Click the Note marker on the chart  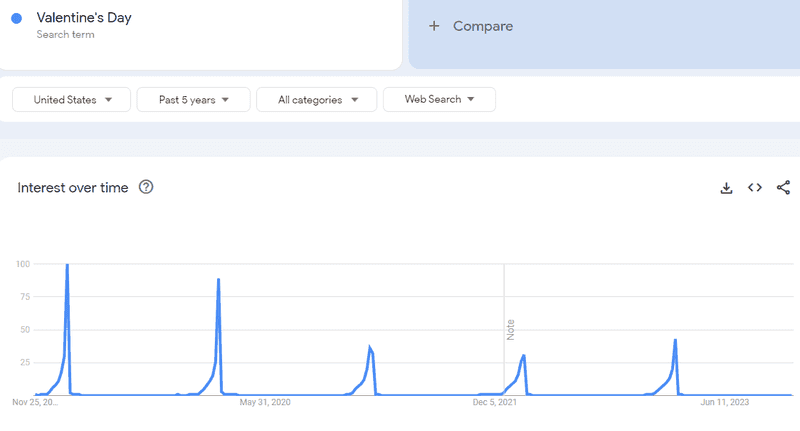(x=510, y=329)
